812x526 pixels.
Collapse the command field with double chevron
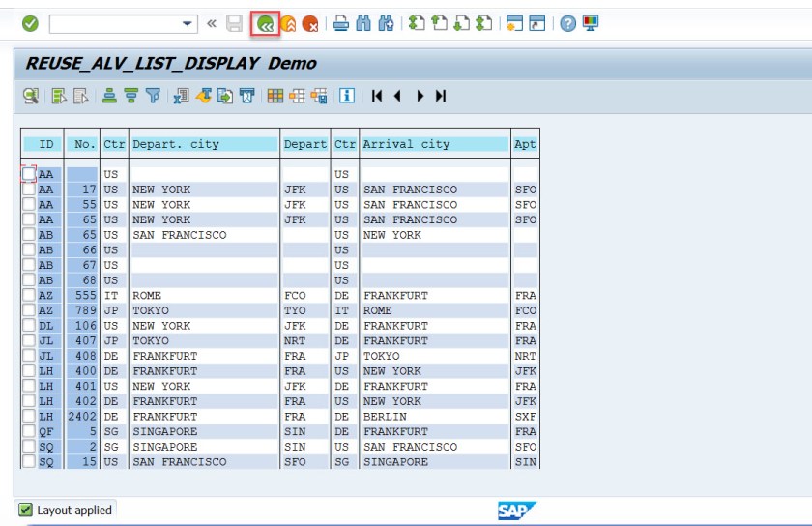tap(211, 24)
